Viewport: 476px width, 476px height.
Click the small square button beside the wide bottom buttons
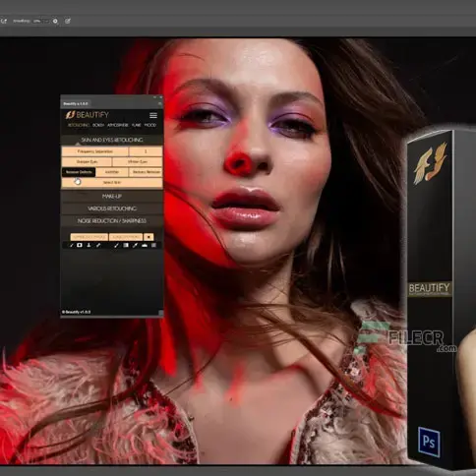(149, 237)
